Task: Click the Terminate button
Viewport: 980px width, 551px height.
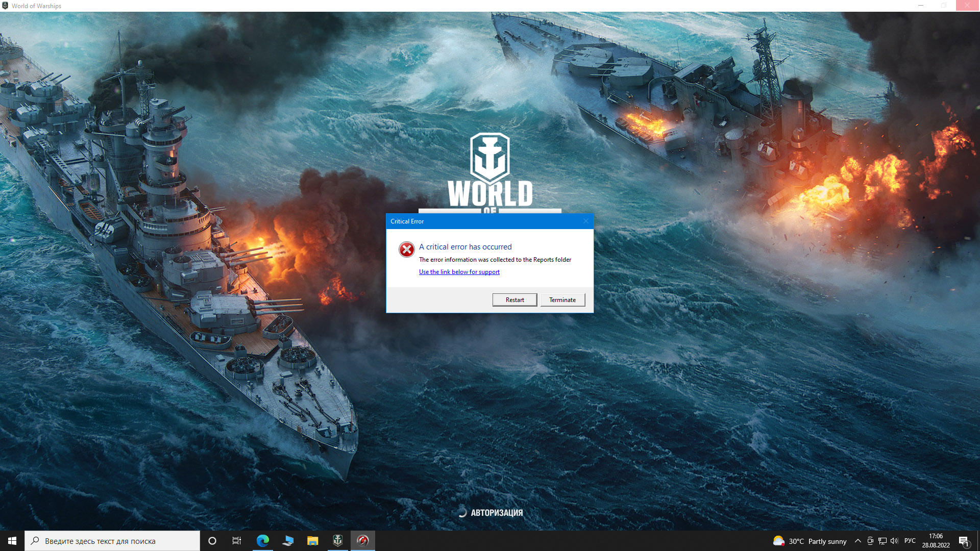Action: click(x=562, y=300)
